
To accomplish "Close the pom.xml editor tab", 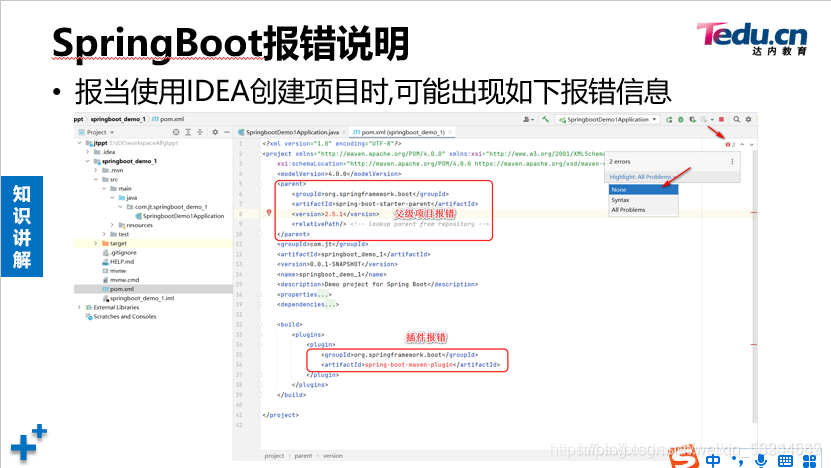I will pos(450,132).
